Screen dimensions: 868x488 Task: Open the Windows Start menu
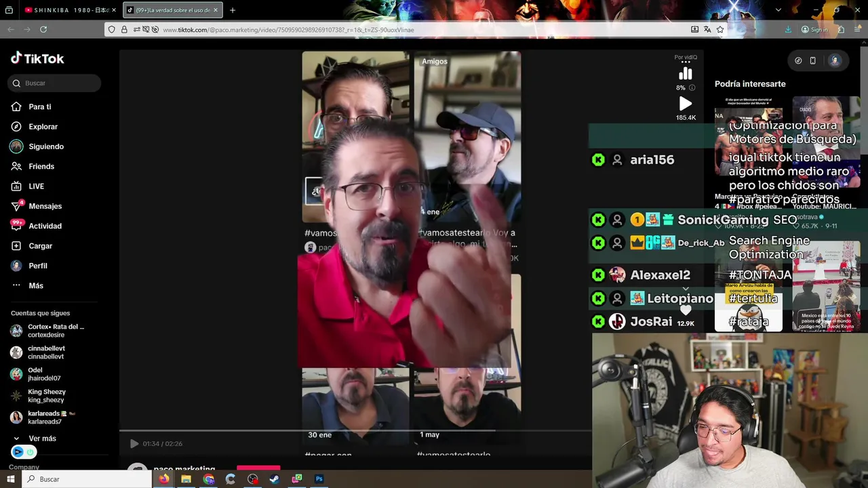click(11, 479)
